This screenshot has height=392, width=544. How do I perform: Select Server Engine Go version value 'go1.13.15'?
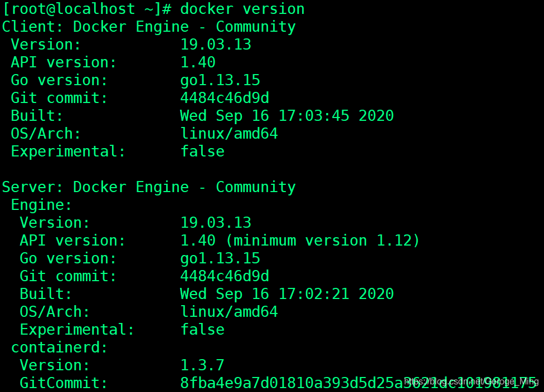(220, 258)
